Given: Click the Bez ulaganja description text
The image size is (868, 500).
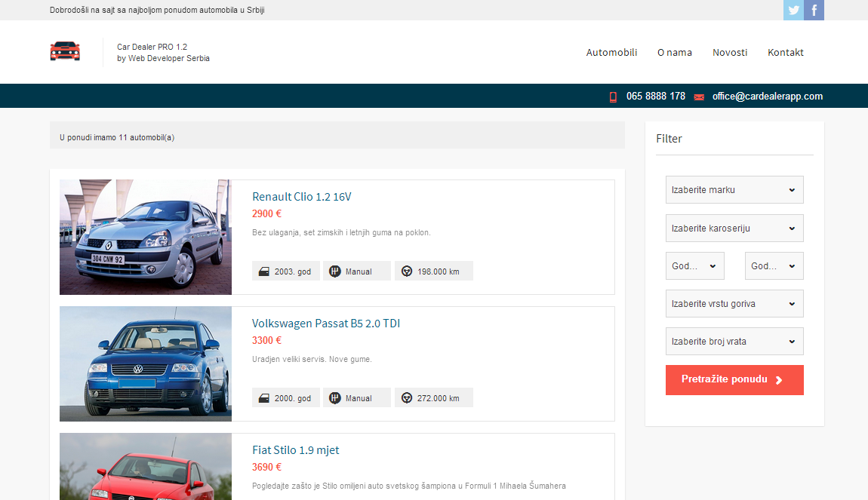Looking at the screenshot, I should click(342, 233).
